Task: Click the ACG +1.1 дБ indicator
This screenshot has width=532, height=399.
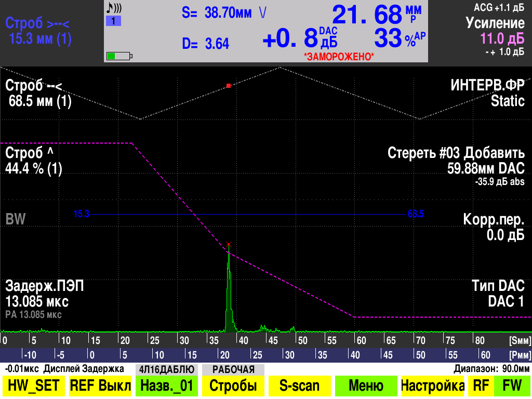Action: [499, 7]
